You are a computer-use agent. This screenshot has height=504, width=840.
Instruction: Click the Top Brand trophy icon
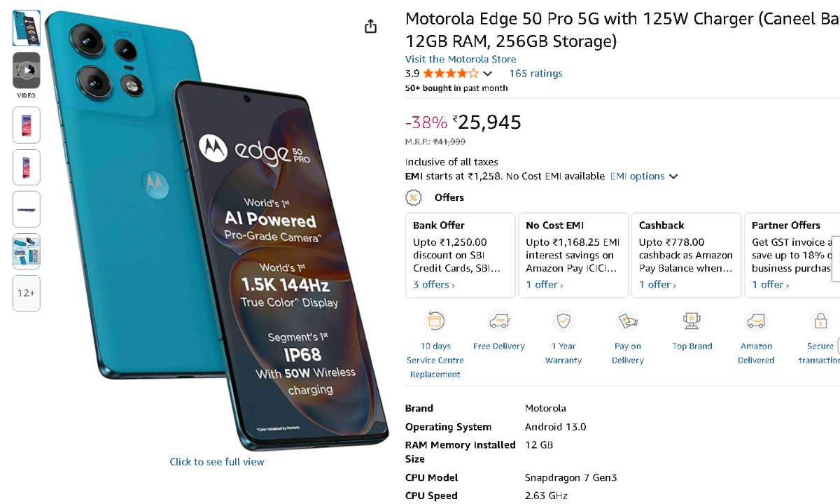click(692, 321)
